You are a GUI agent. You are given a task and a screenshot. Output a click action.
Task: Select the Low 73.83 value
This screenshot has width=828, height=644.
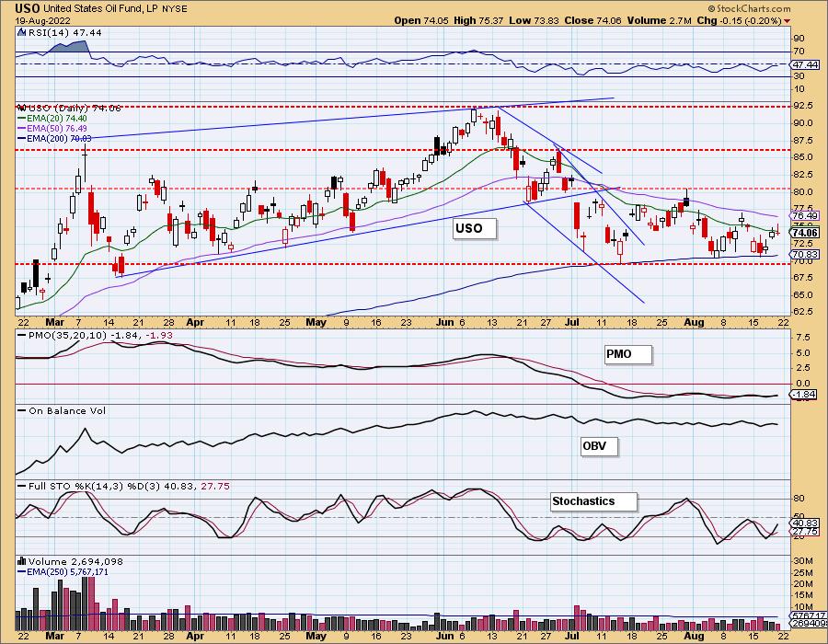point(534,20)
